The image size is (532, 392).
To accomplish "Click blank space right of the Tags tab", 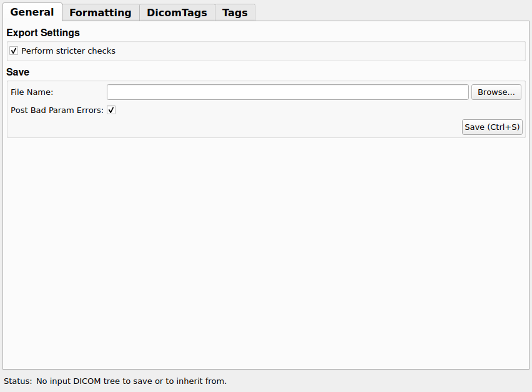I will (x=393, y=11).
